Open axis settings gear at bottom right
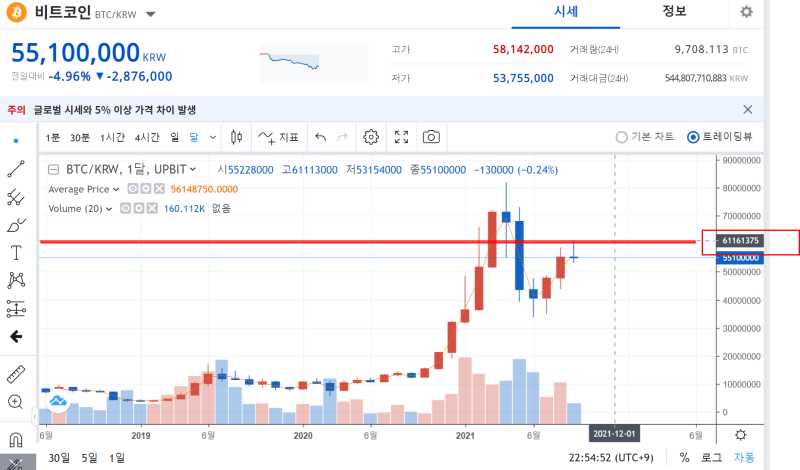The width and height of the screenshot is (800, 470). tap(740, 435)
